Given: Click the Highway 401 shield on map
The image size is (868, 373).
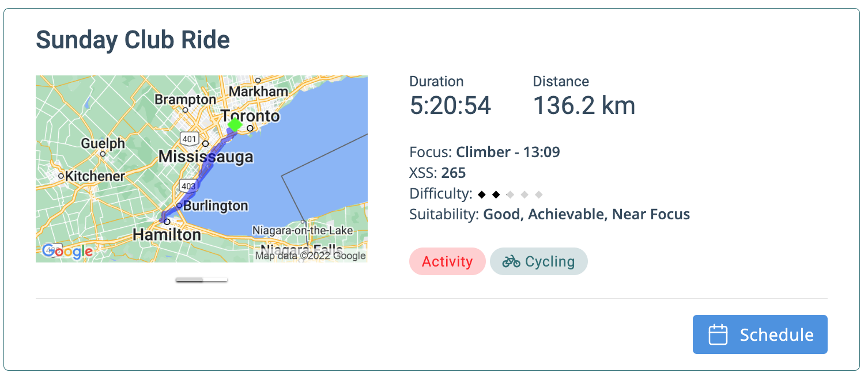Looking at the screenshot, I should [189, 138].
